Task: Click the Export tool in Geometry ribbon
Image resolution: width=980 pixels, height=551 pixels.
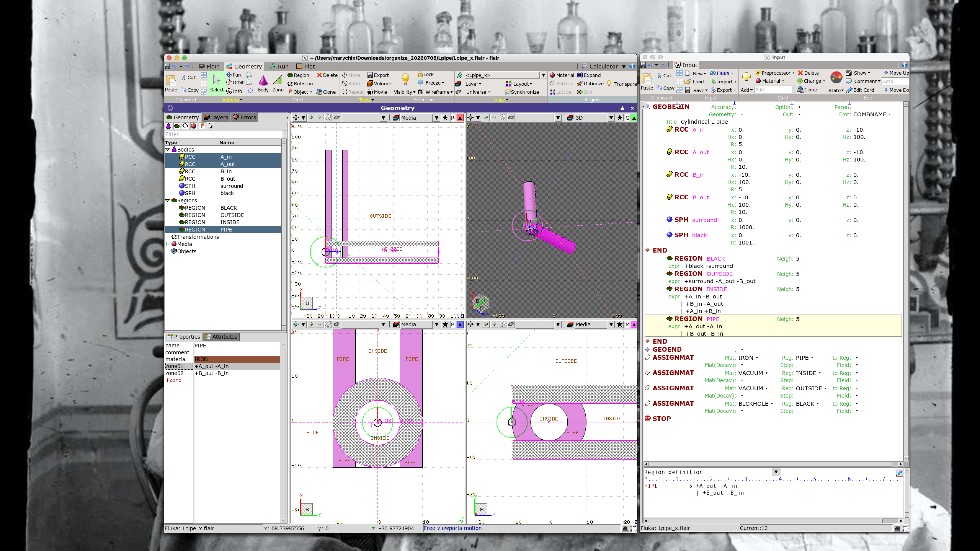Action: click(x=378, y=75)
